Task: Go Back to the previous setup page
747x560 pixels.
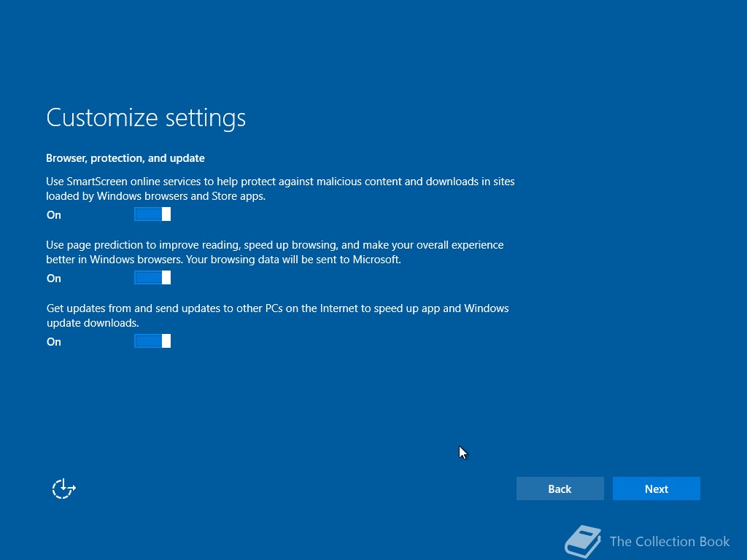Action: [560, 489]
